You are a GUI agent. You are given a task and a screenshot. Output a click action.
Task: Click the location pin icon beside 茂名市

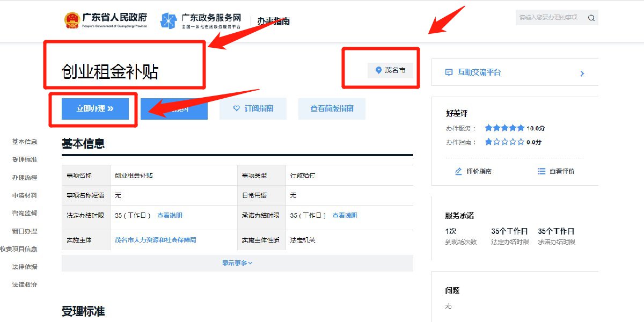tap(378, 70)
